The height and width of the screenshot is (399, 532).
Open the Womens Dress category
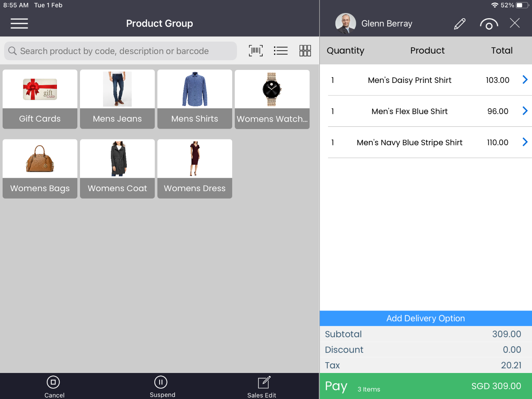pyautogui.click(x=194, y=169)
